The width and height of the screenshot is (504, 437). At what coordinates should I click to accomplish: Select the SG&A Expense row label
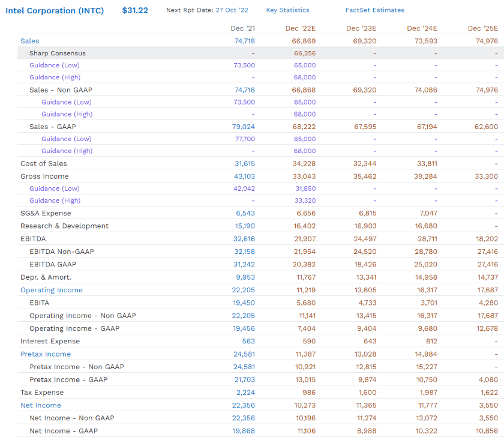tap(46, 213)
